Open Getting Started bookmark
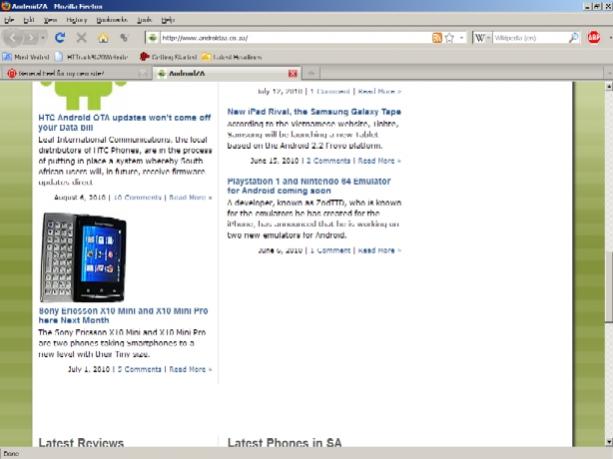 (168, 57)
